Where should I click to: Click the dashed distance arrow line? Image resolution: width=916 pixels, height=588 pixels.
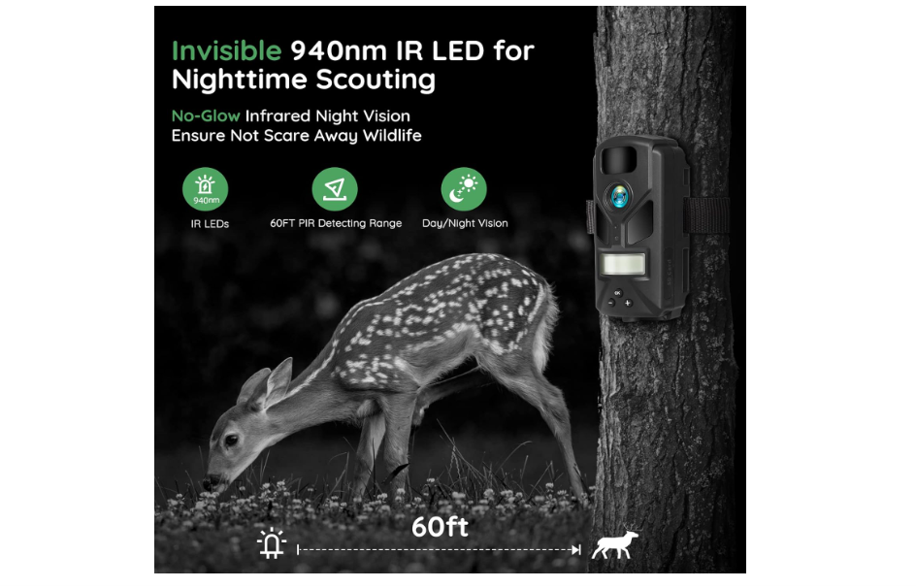point(439,549)
